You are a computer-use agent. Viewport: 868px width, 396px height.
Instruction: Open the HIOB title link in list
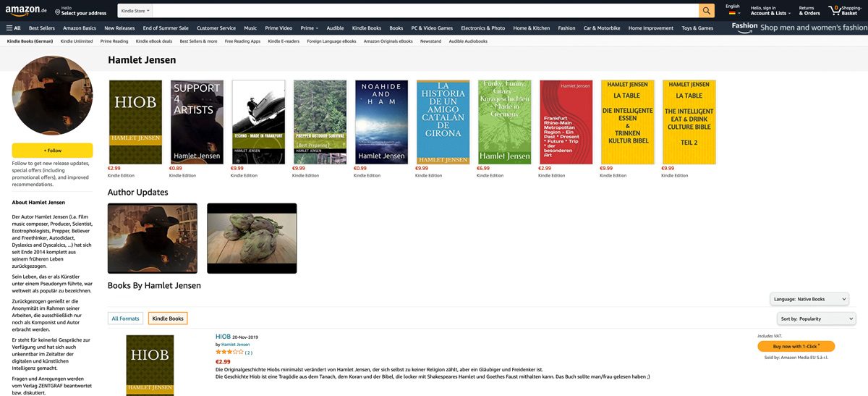223,337
